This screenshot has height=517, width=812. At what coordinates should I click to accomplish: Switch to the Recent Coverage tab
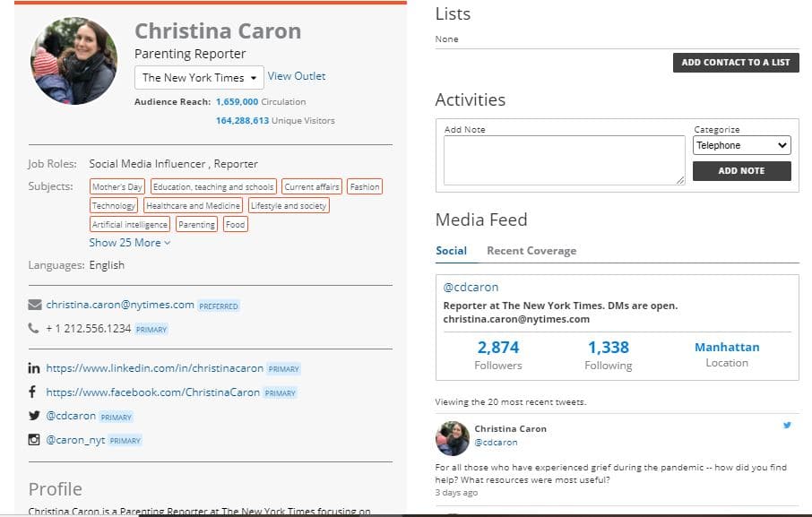click(x=531, y=251)
